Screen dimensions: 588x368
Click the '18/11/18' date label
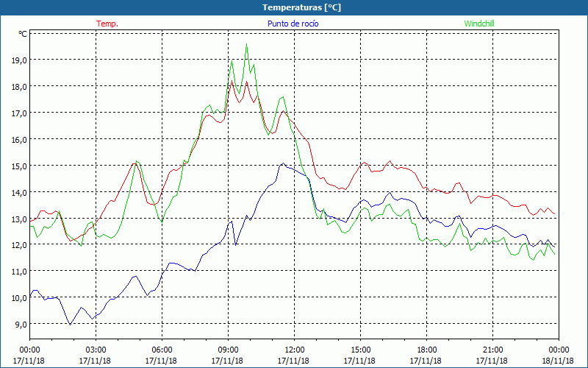pyautogui.click(x=559, y=361)
